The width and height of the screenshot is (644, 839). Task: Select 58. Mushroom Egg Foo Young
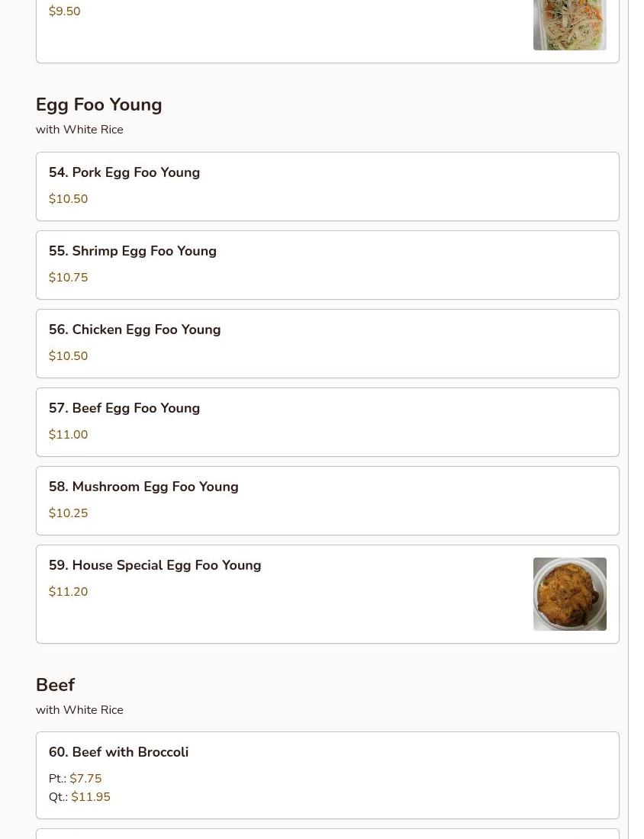pos(143,487)
